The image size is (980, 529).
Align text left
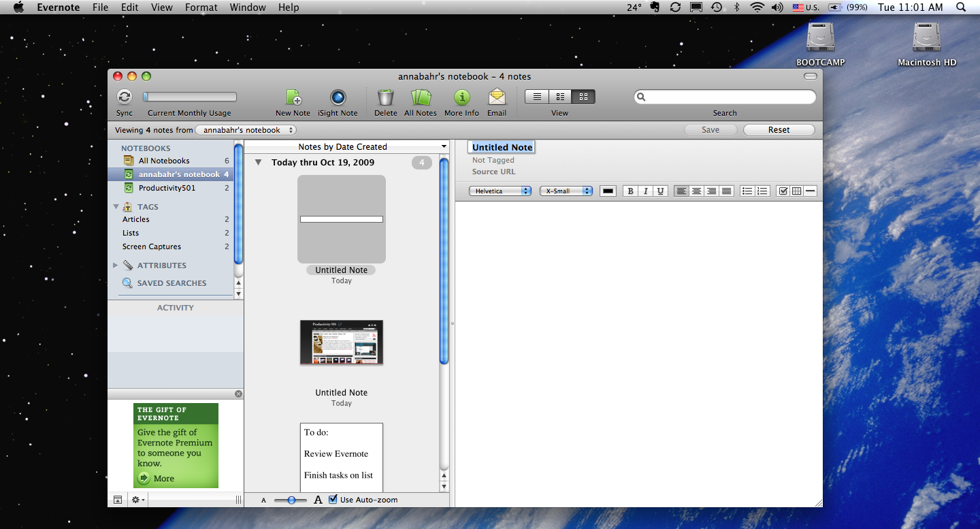(681, 191)
